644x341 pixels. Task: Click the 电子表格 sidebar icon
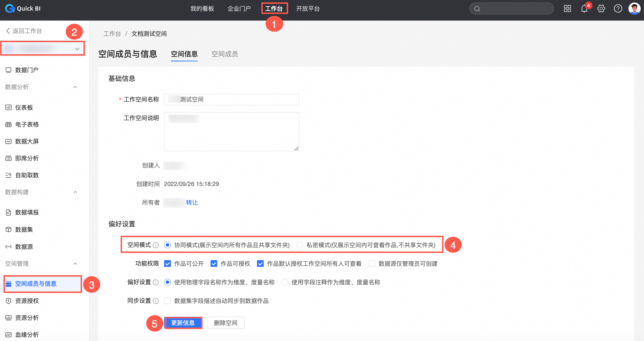(x=8, y=125)
